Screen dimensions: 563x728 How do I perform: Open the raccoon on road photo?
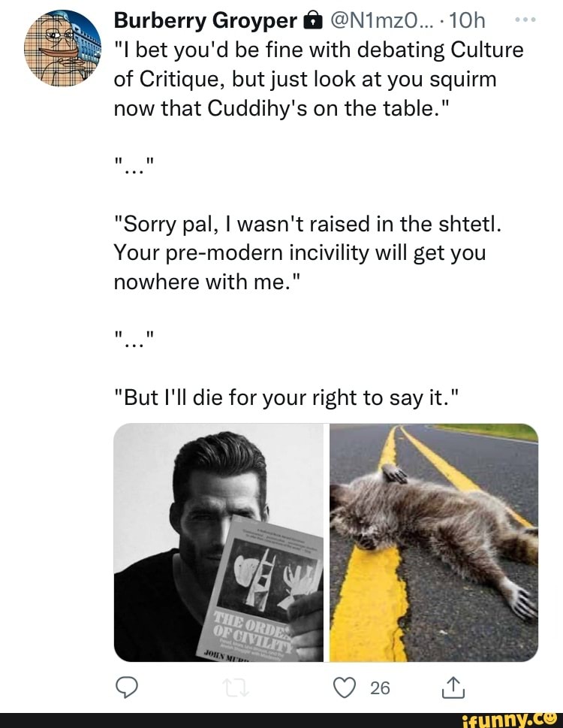434,542
